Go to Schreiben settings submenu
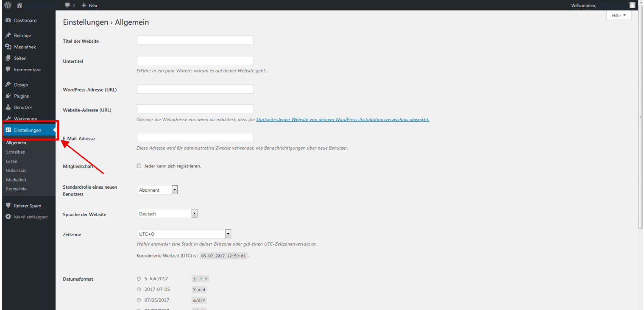 [x=16, y=152]
